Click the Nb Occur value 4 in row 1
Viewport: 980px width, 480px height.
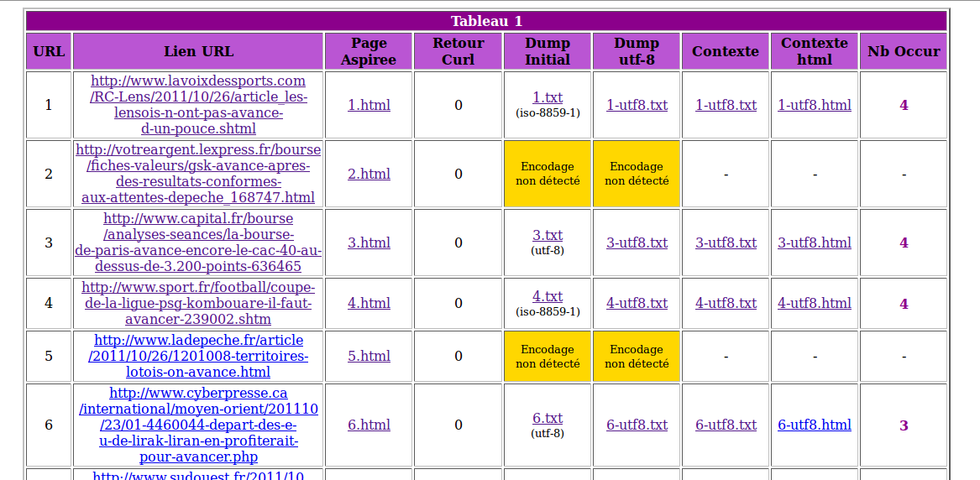click(904, 106)
